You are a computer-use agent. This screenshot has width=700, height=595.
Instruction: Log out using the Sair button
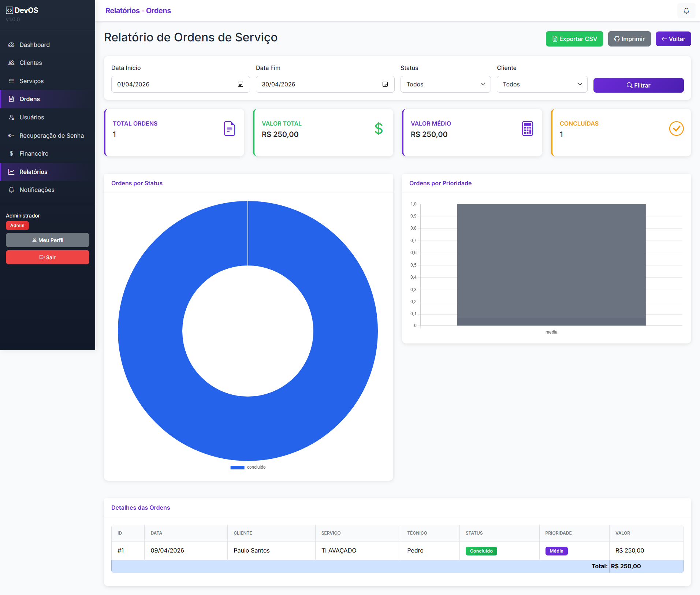point(48,257)
